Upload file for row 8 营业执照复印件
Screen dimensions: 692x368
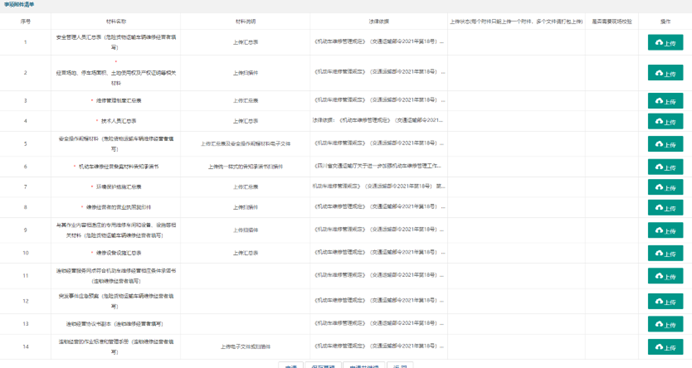[x=665, y=207]
